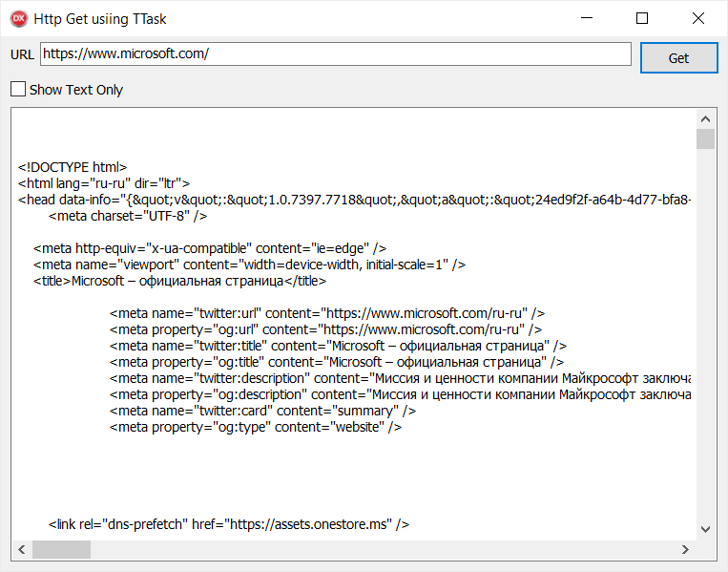Click the 'Http Get usiing TTask' window title

click(100, 19)
